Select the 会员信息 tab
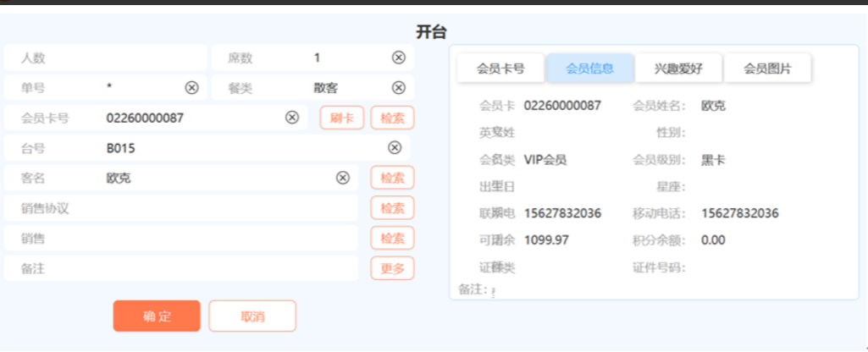 (589, 69)
